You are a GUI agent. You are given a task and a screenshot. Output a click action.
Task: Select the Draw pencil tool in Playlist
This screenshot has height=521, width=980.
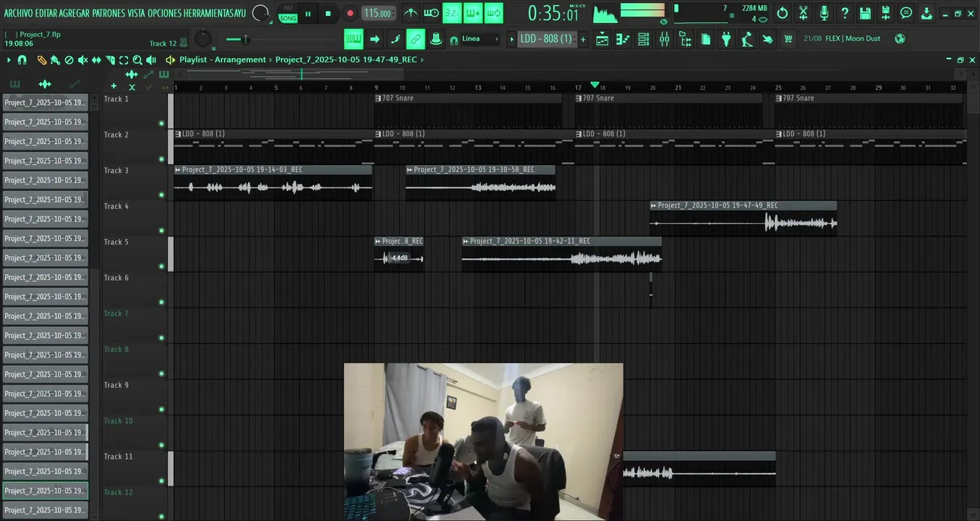coord(42,60)
